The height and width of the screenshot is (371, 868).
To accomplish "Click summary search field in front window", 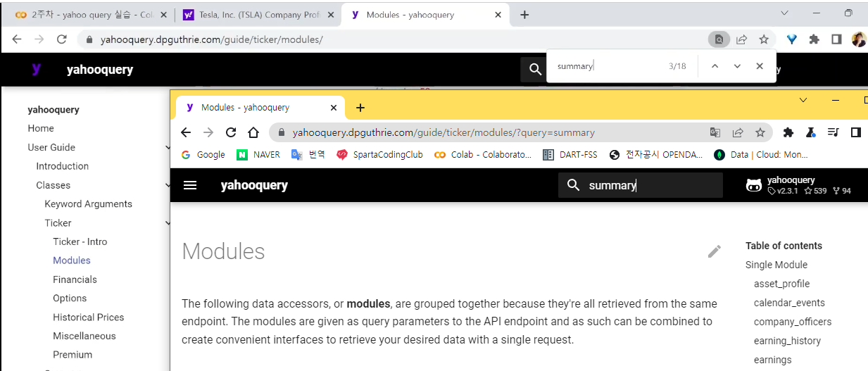I will tap(641, 185).
